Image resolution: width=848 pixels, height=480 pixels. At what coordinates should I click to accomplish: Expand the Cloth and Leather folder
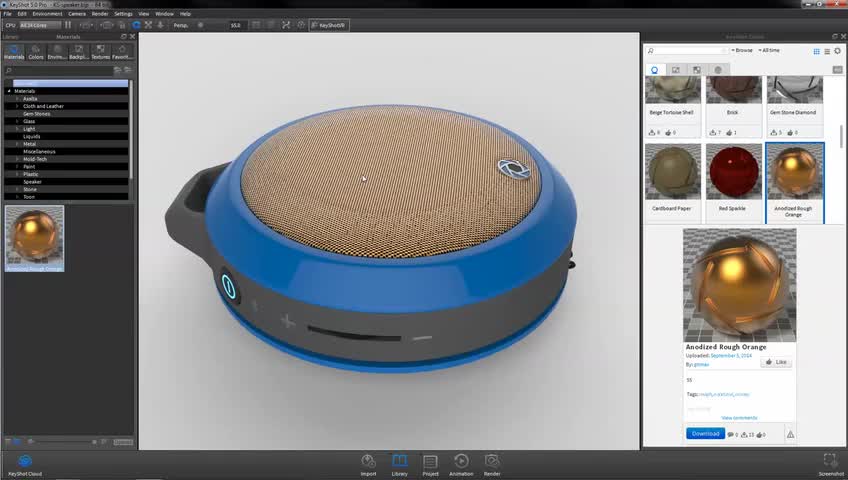[x=17, y=106]
